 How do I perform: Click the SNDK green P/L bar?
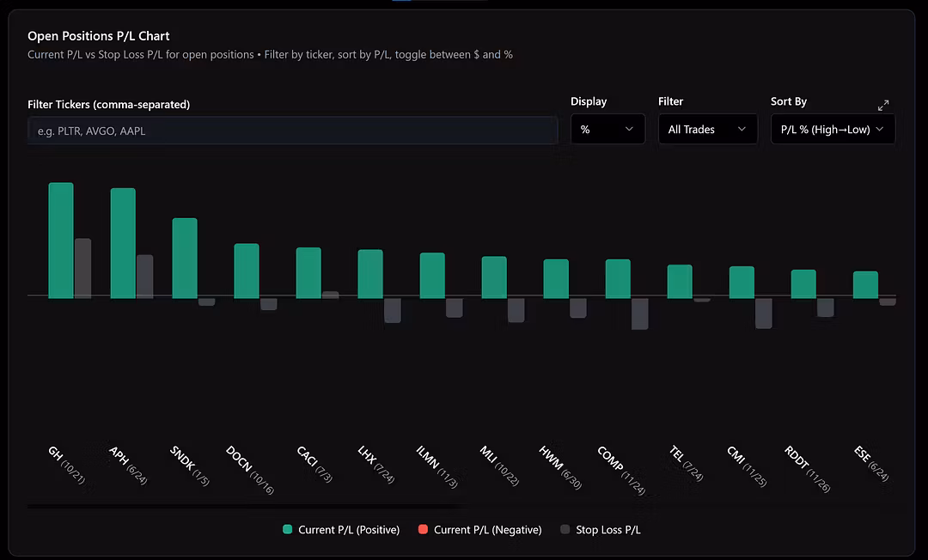[x=185, y=258]
